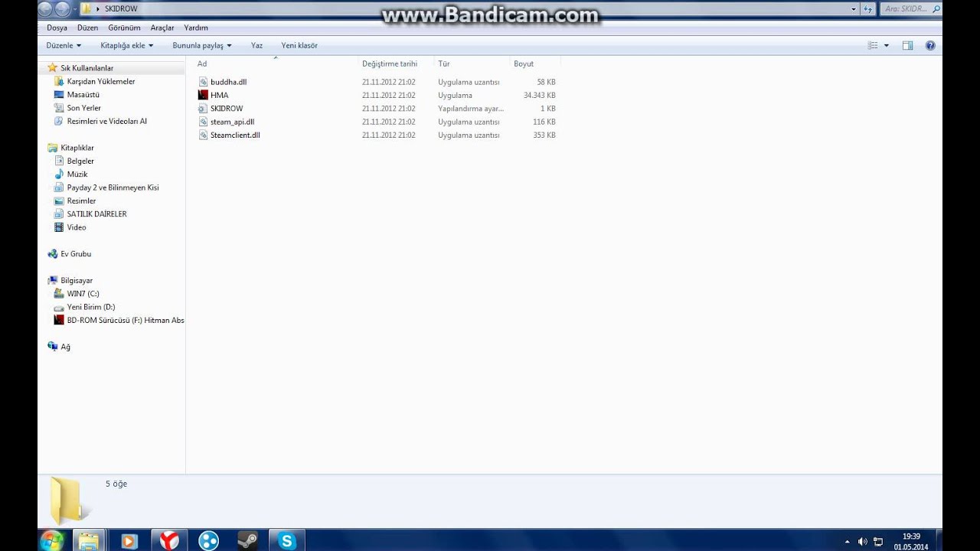Screen dimensions: 980x551
Task: Click the Back navigation arrow
Action: point(45,9)
